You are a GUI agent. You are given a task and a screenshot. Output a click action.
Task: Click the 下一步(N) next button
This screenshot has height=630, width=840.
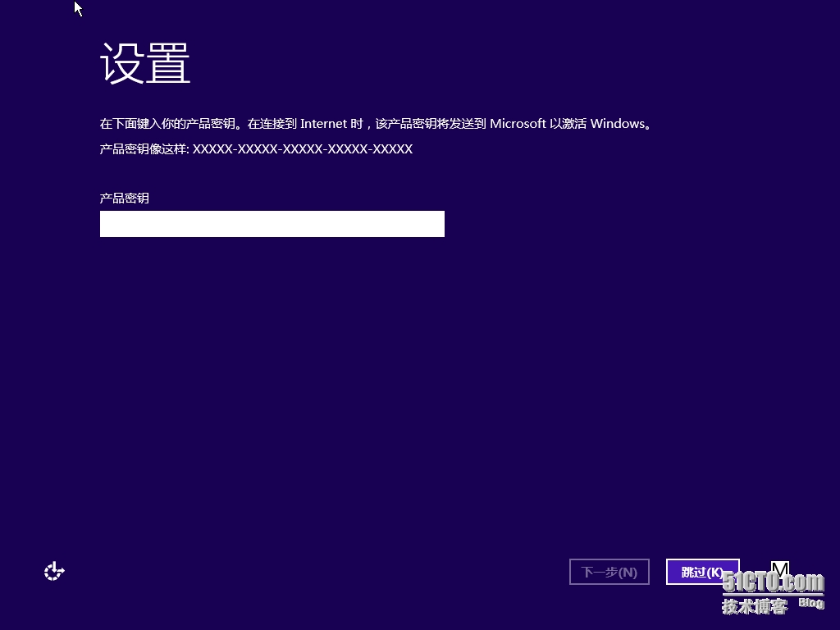[x=609, y=572]
